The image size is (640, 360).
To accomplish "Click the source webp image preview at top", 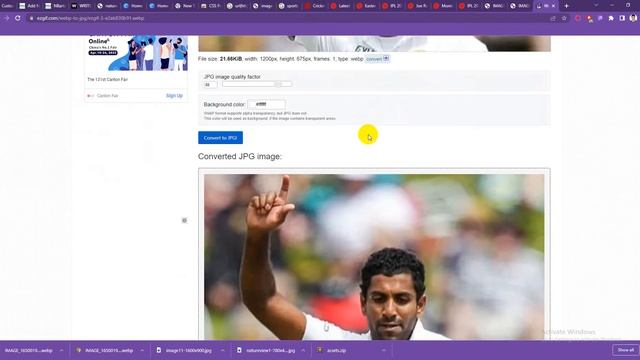I will click(374, 43).
